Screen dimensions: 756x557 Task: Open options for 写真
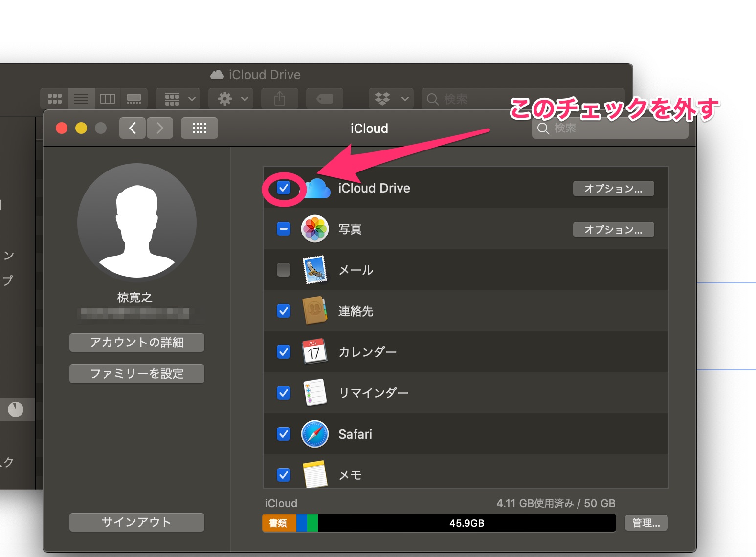[613, 230]
